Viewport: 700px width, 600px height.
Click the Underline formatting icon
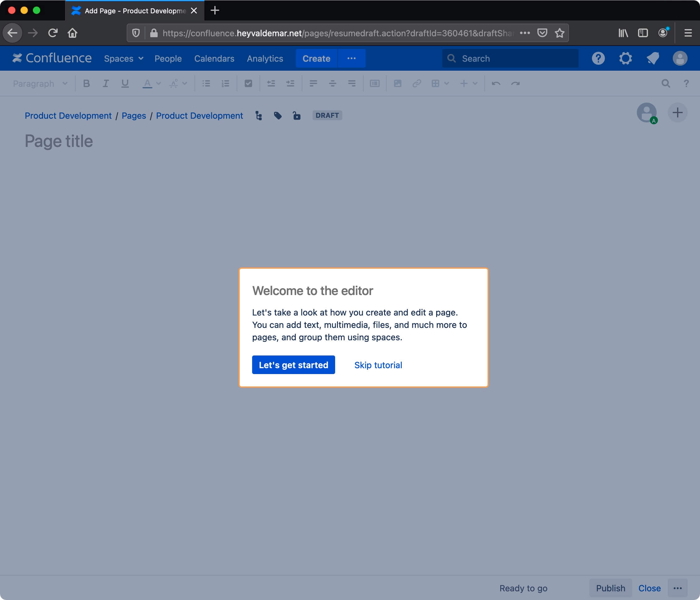coord(125,83)
